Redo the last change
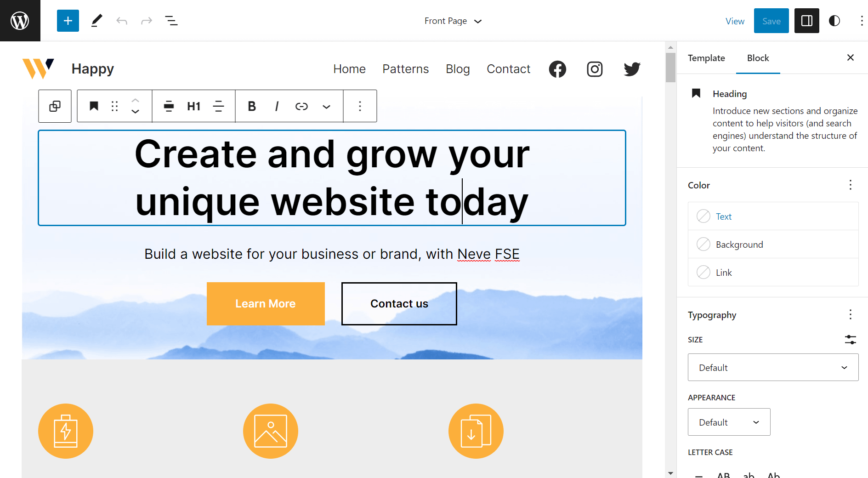Image resolution: width=868 pixels, height=478 pixels. 147,21
